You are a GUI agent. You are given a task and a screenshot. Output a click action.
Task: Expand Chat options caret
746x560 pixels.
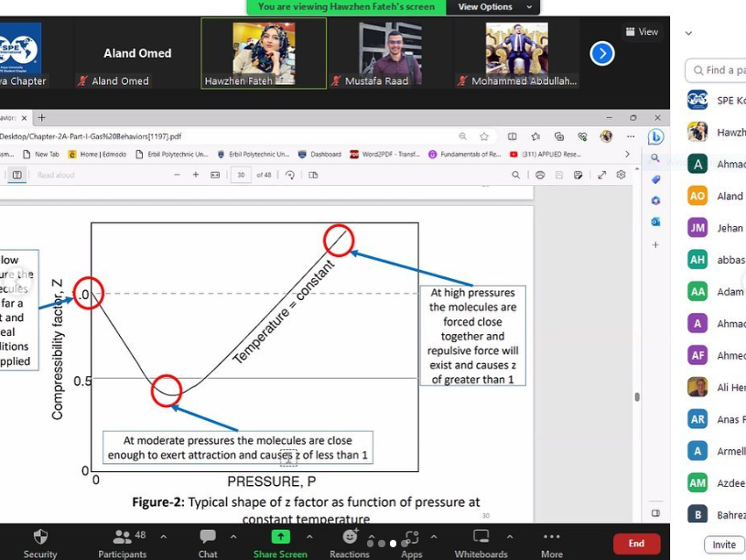[233, 537]
